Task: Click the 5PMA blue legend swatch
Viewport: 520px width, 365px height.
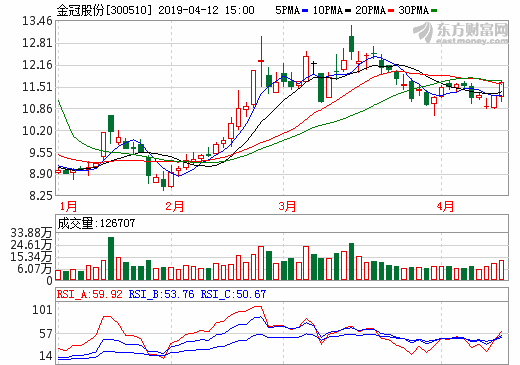Action: [305, 11]
